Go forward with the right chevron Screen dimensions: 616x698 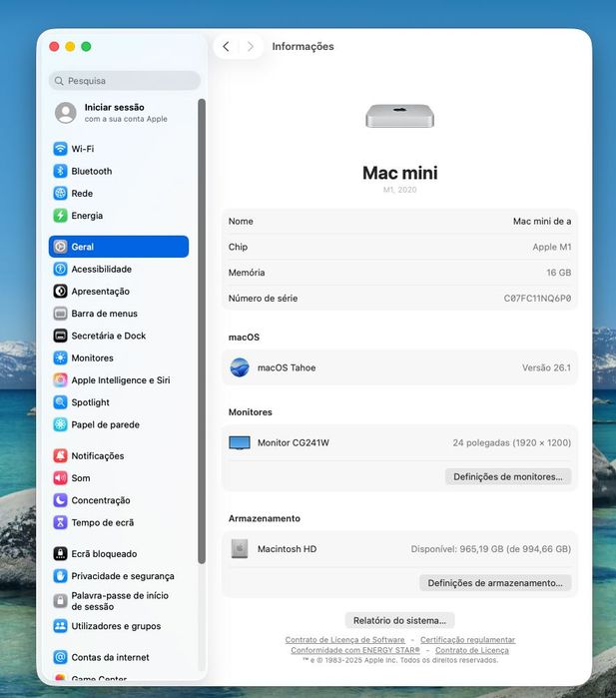(251, 46)
